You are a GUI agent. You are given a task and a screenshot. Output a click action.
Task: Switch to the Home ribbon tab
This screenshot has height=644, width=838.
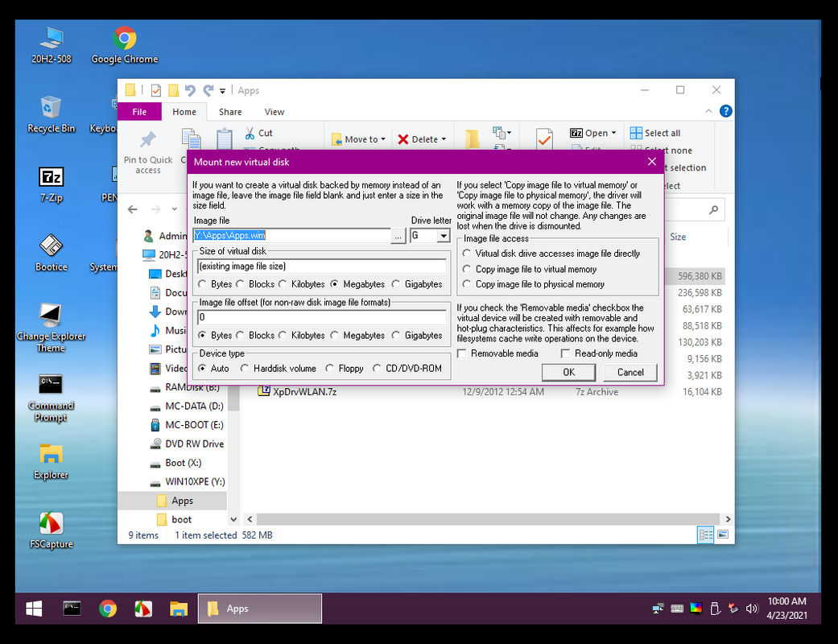point(184,112)
